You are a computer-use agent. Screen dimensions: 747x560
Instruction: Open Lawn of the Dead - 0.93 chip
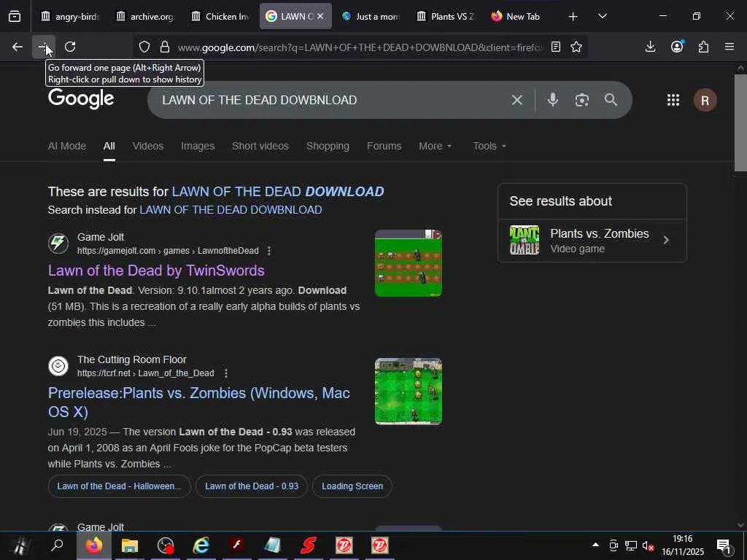pyautogui.click(x=252, y=486)
